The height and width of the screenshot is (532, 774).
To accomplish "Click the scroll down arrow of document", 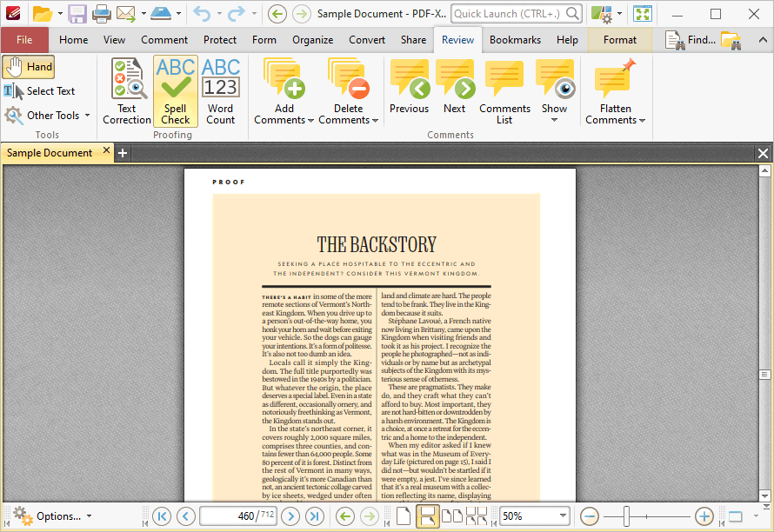I will 764,496.
